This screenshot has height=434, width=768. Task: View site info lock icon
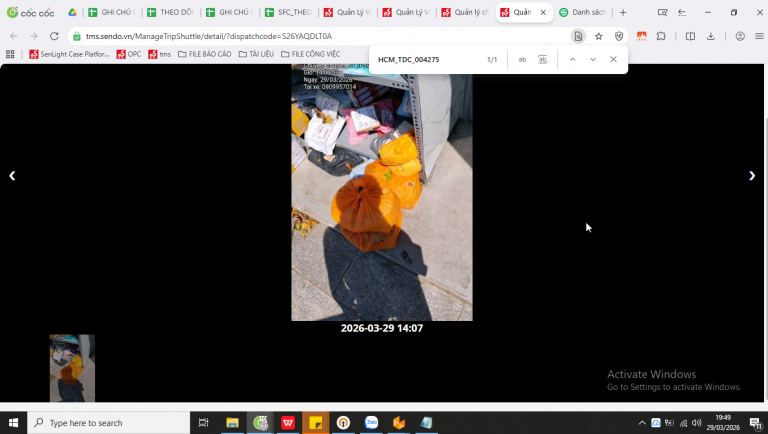point(77,36)
